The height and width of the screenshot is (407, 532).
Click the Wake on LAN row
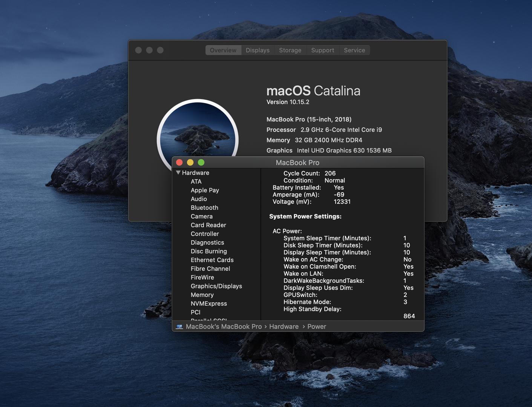[x=349, y=274]
